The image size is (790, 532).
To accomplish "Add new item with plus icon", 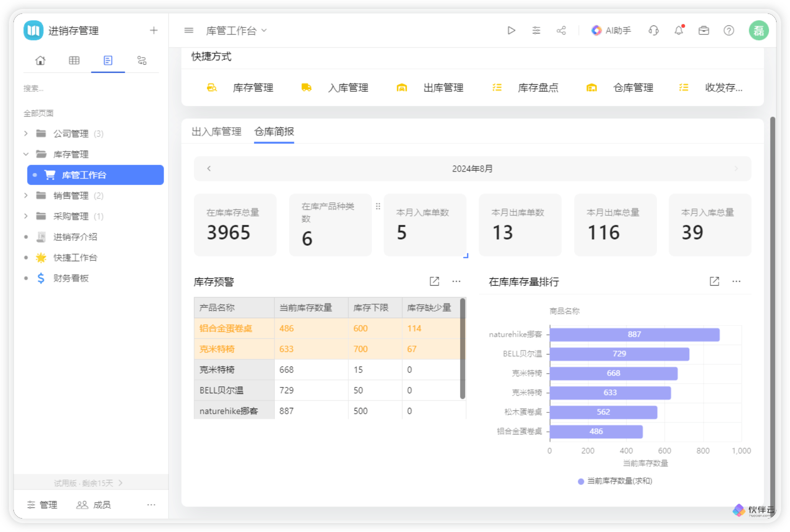I will pos(154,30).
